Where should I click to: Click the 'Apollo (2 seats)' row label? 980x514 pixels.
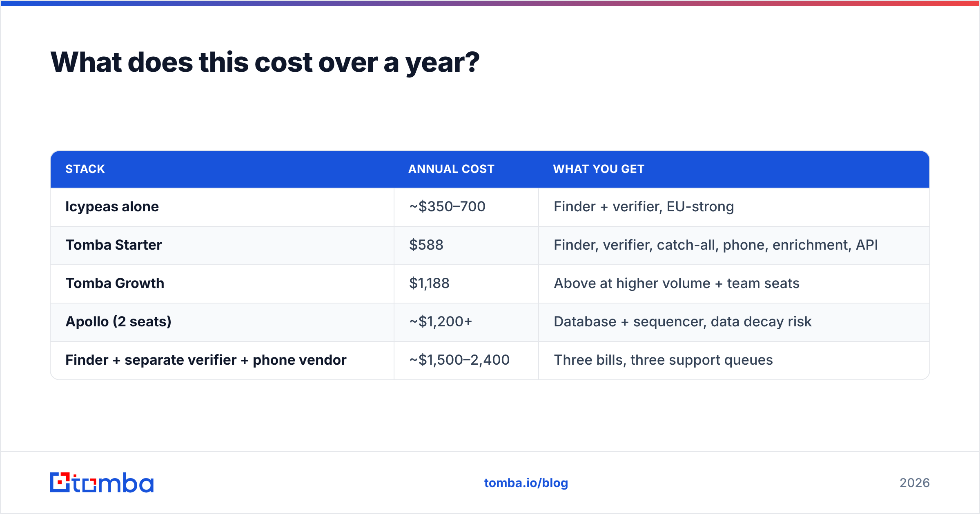pyautogui.click(x=118, y=321)
